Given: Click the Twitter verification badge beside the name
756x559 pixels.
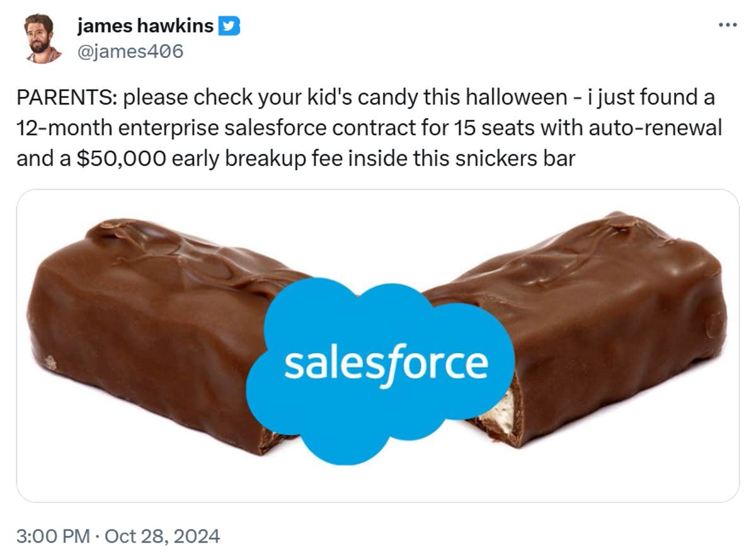Looking at the screenshot, I should point(229,25).
